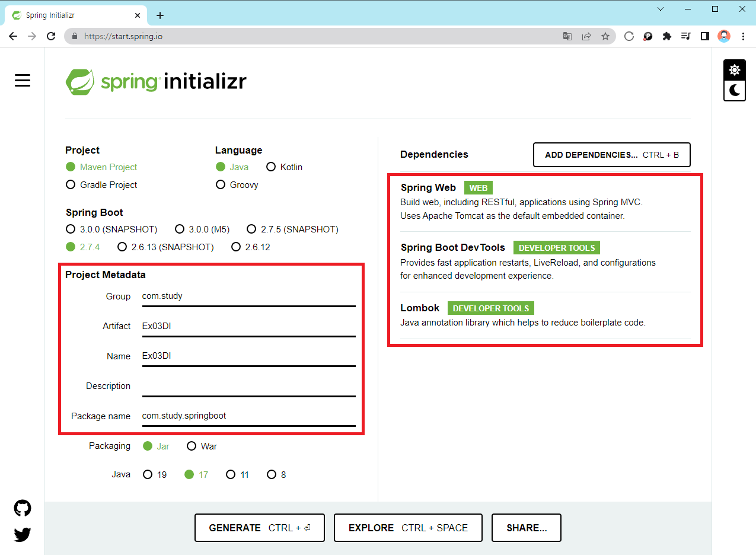Go back in browser history
Image resolution: width=756 pixels, height=555 pixels.
tap(13, 36)
